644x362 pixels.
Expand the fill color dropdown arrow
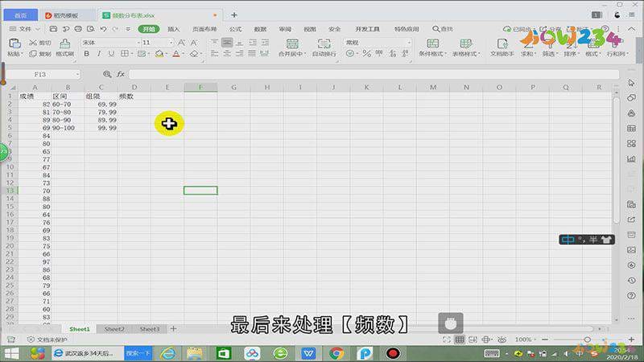click(167, 54)
